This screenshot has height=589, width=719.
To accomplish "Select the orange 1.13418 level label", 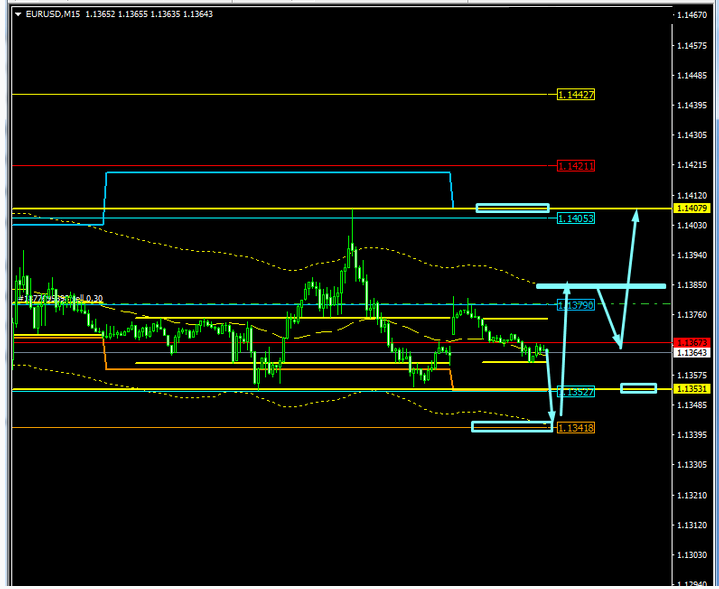I will [x=576, y=428].
